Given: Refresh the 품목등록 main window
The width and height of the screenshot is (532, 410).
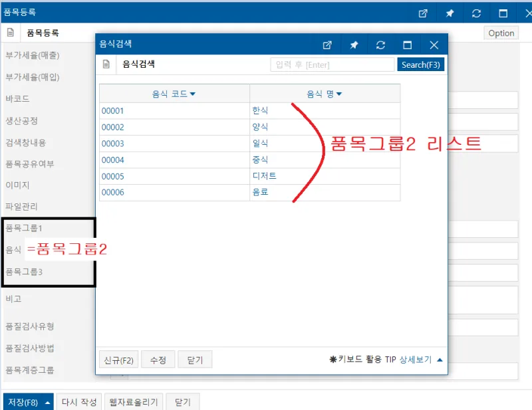Looking at the screenshot, I should pyautogui.click(x=476, y=13).
